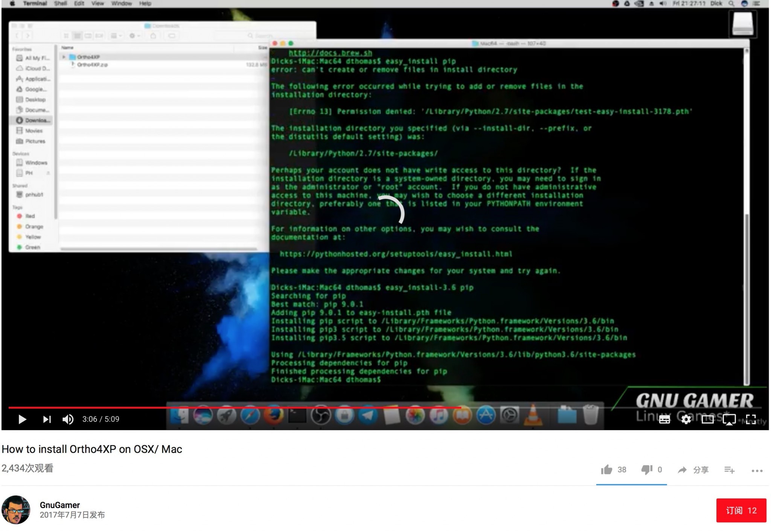This screenshot has height=532, width=771.
Task: Click the AirPlay cast icon
Action: (729, 419)
